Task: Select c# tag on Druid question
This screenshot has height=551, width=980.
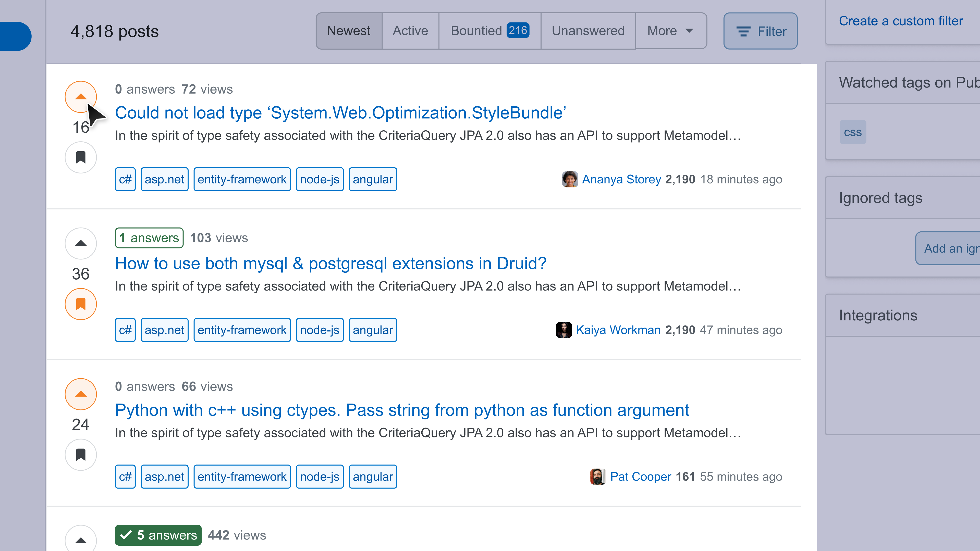Action: tap(125, 330)
